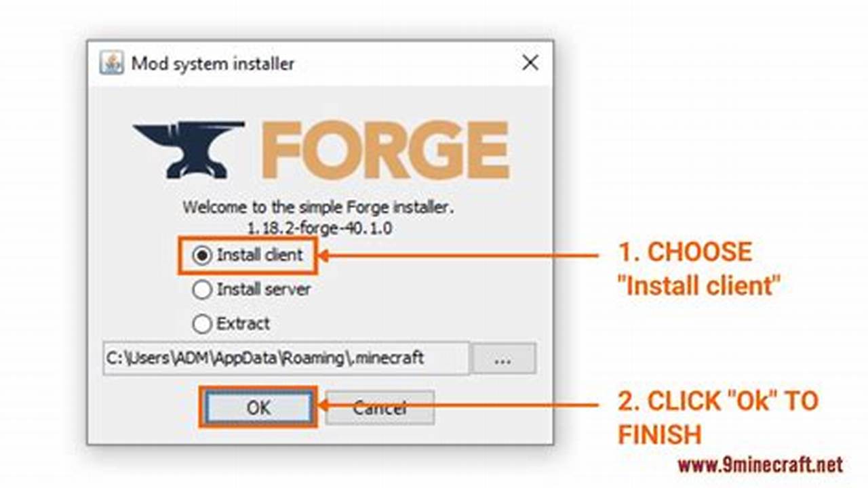Click the "Mod system installer" window title
This screenshot has height=488, width=868.
(x=213, y=64)
